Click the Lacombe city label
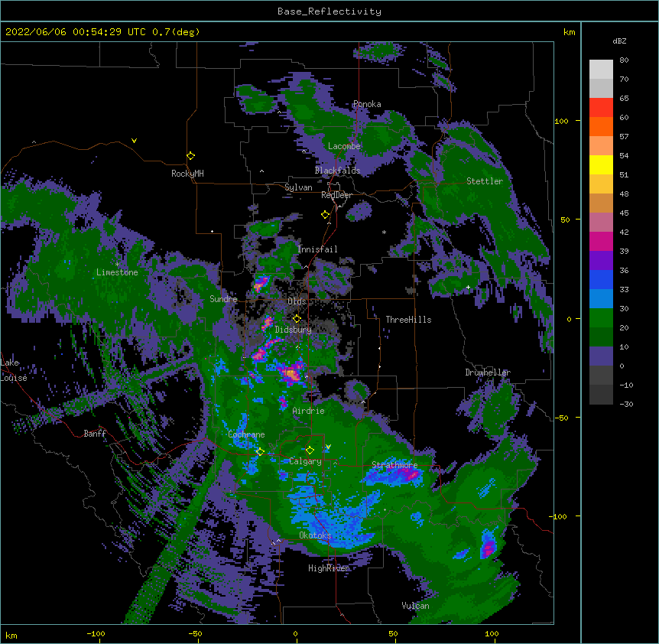 click(x=344, y=146)
